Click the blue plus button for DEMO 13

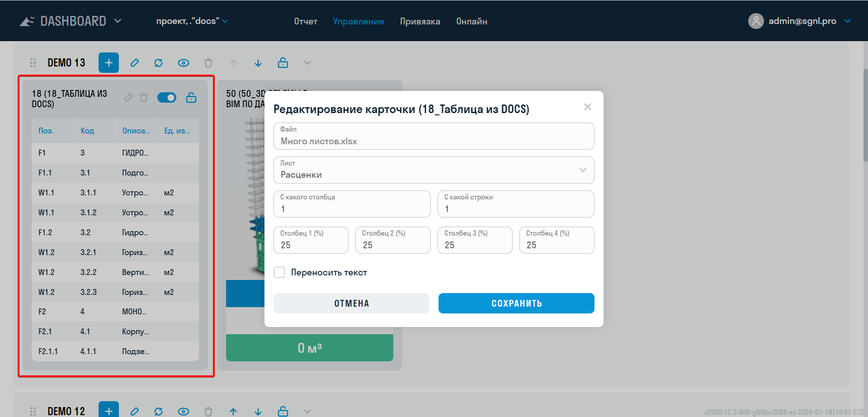click(108, 63)
